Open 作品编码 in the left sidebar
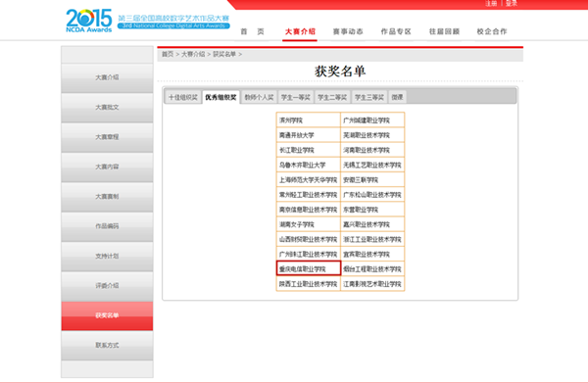The height and width of the screenshot is (383, 588). point(107,226)
